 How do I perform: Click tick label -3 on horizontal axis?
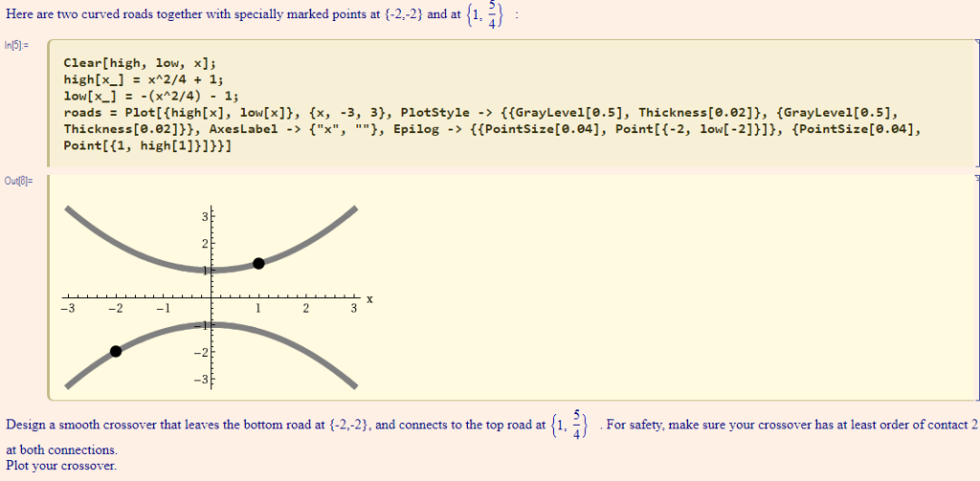tap(68, 309)
